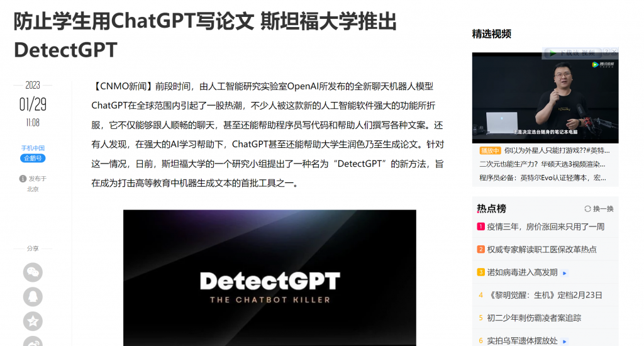Open video 程序员必备: 英特尔Evo认证轻薄本
This screenshot has height=346, width=644.
(x=543, y=177)
